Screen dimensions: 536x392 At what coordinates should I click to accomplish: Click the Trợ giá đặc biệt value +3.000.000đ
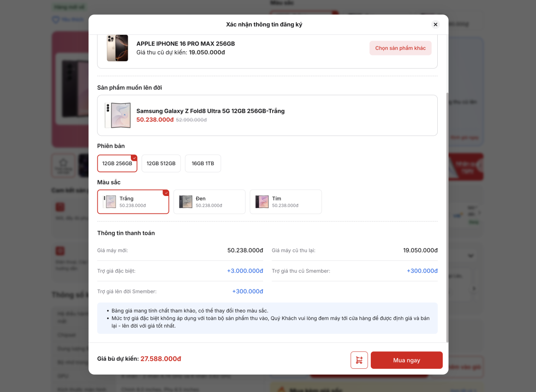tap(245, 271)
